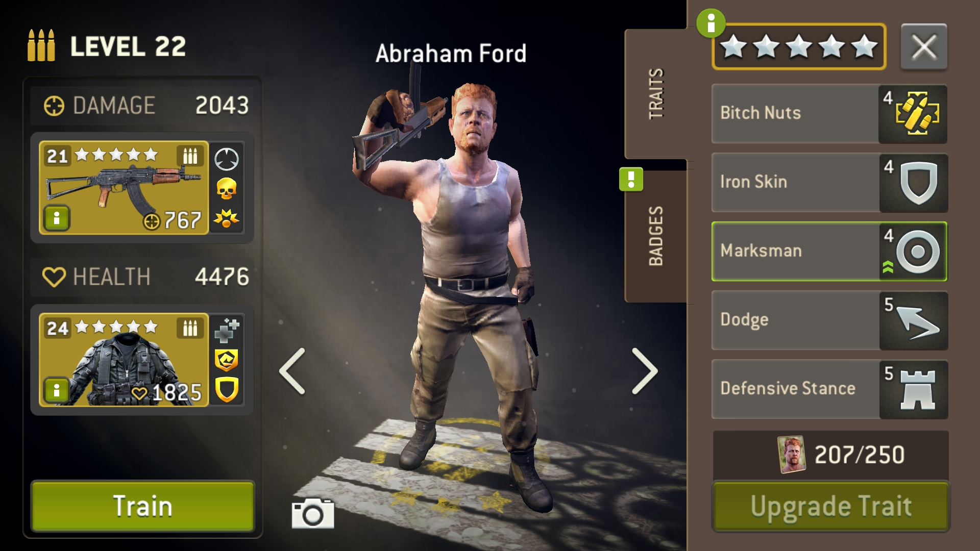Click the Upgrade Trait button
This screenshot has width=980, height=551.
coord(830,507)
